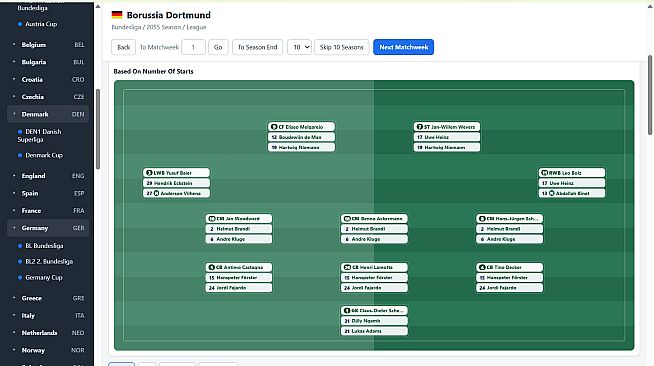Screen dimensions: 654x366
Task: Collapse the Denmark country group
Action: point(48,114)
